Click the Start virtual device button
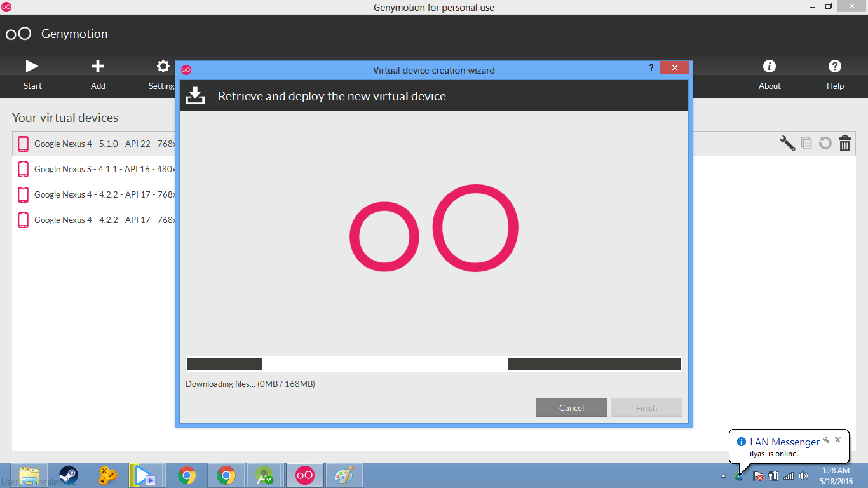 click(32, 74)
